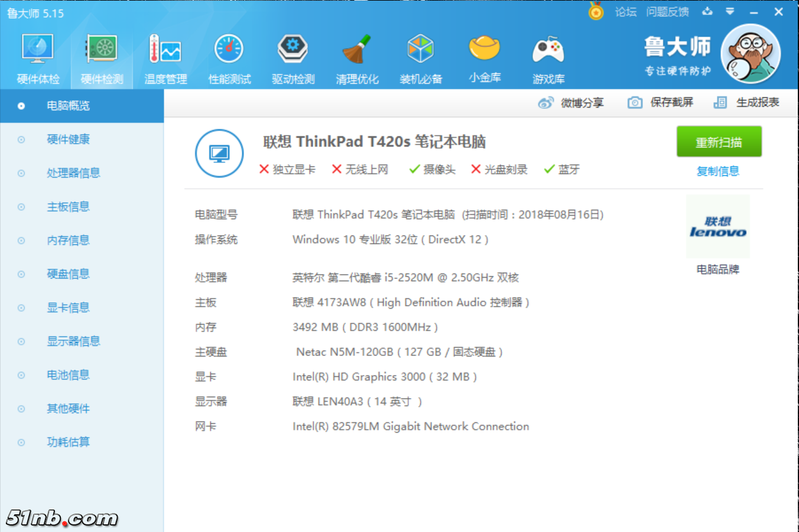799x532 pixels.
Task: Share results via 微博分享 Weibo
Action: (572, 102)
